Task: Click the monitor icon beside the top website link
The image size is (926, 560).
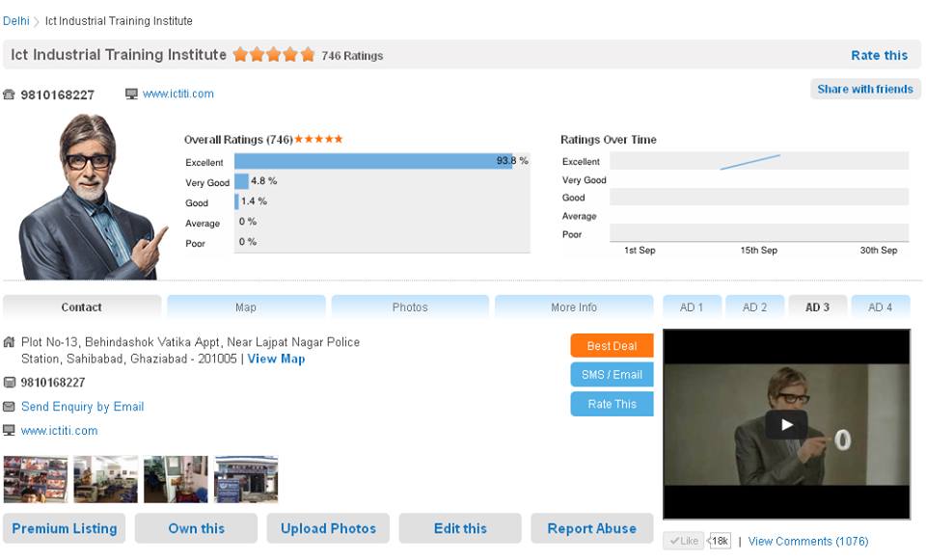Action: point(131,93)
